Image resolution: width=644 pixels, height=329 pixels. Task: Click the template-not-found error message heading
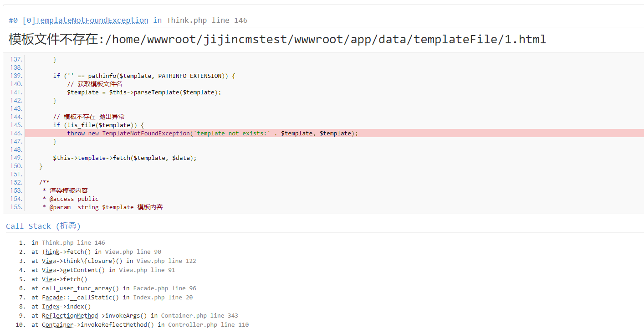click(277, 39)
